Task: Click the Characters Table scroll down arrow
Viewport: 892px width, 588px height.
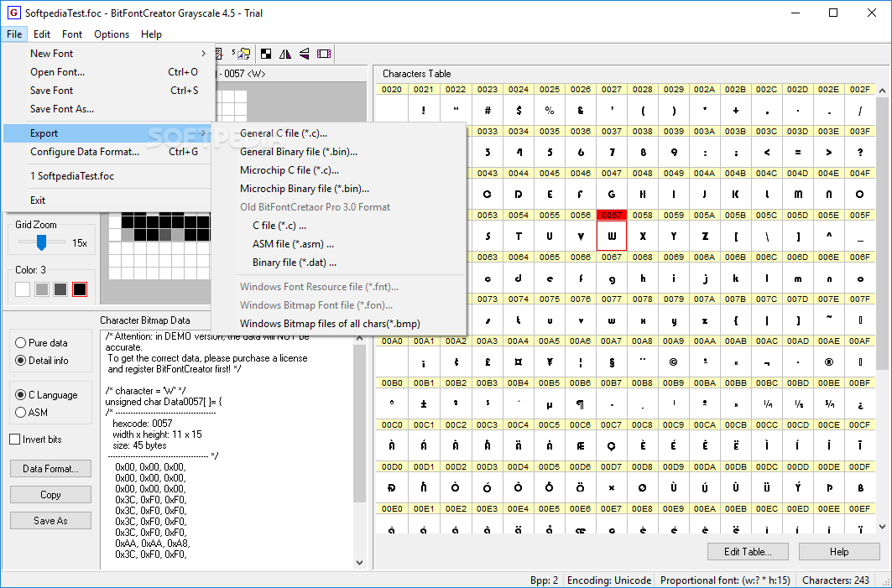Action: point(882,527)
